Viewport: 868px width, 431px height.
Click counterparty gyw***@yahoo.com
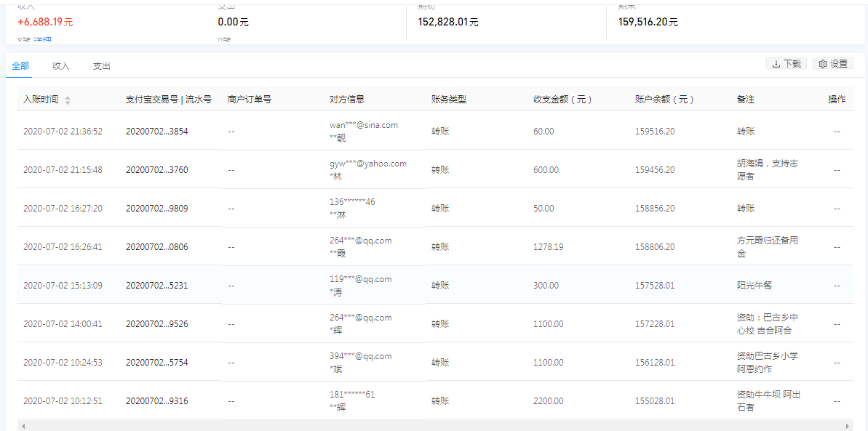368,164
